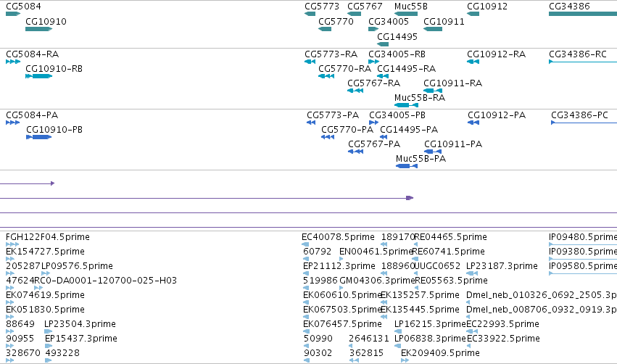617x364 pixels.
Task: Select protein Muc55B-PA
Action: click(x=421, y=159)
